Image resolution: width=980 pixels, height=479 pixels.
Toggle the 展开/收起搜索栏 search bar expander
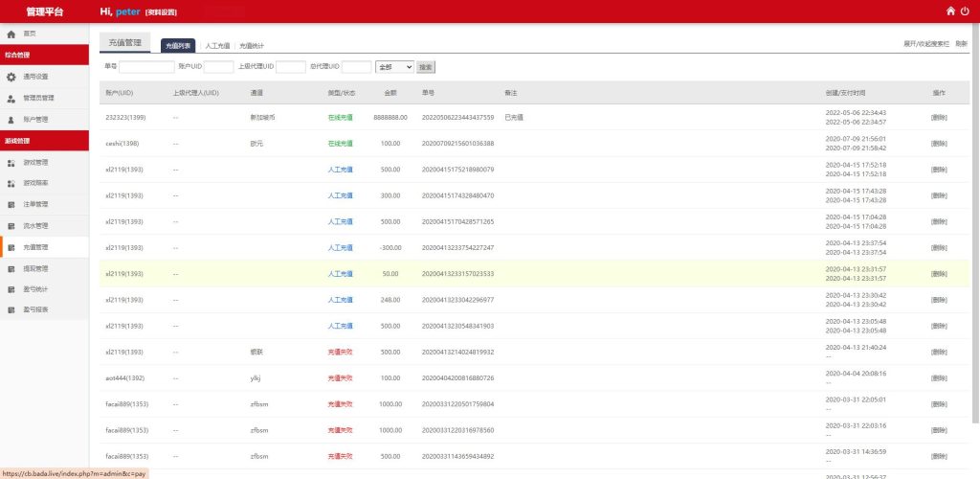[x=926, y=44]
